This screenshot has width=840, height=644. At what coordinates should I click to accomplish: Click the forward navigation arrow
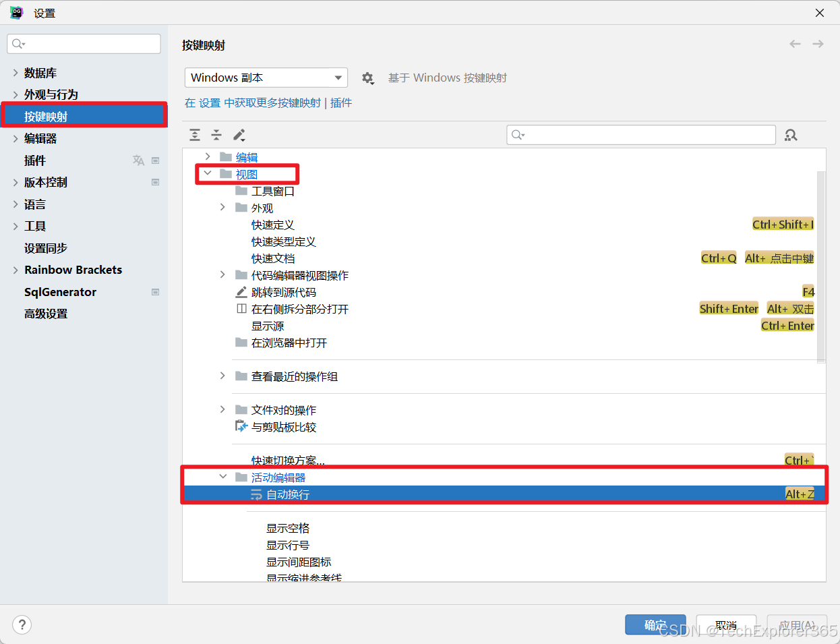pyautogui.click(x=818, y=44)
